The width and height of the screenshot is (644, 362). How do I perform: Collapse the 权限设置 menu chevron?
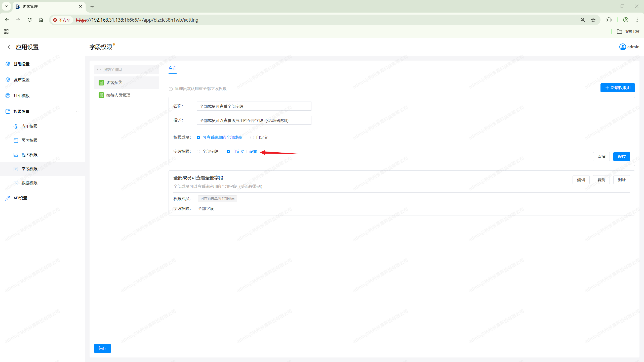[77, 111]
